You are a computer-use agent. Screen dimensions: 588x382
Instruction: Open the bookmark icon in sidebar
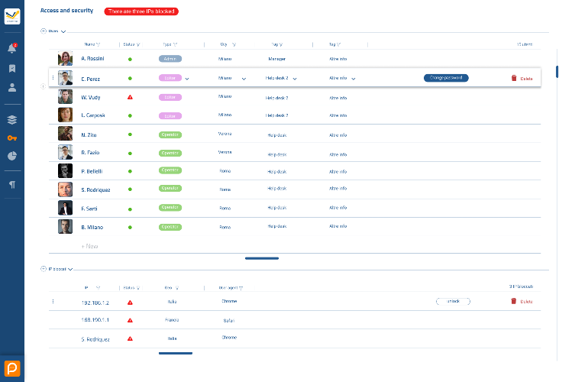click(12, 68)
